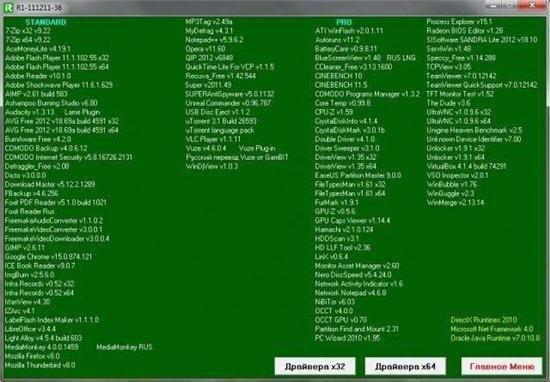Pick CINEBENCH 11.5
The image size is (550, 382).
click(x=341, y=85)
